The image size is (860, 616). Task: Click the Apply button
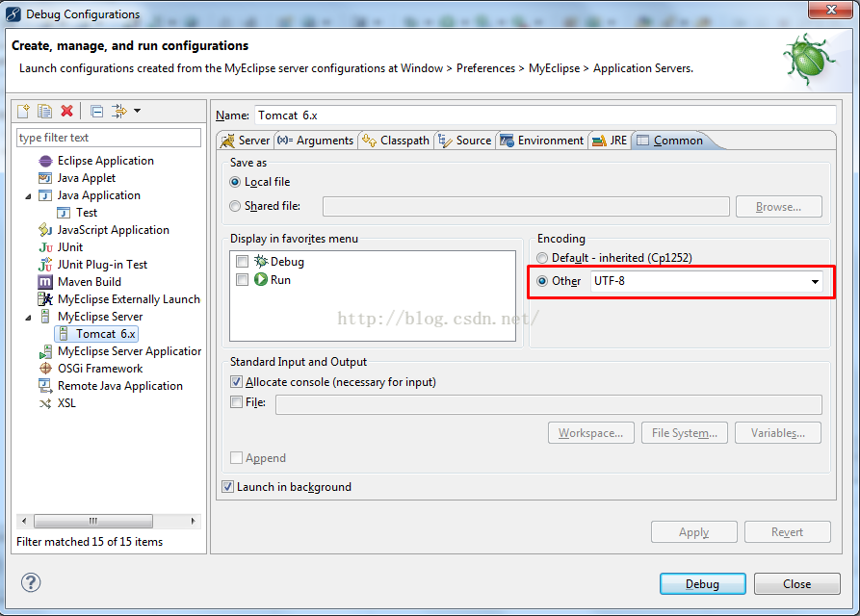(x=693, y=532)
